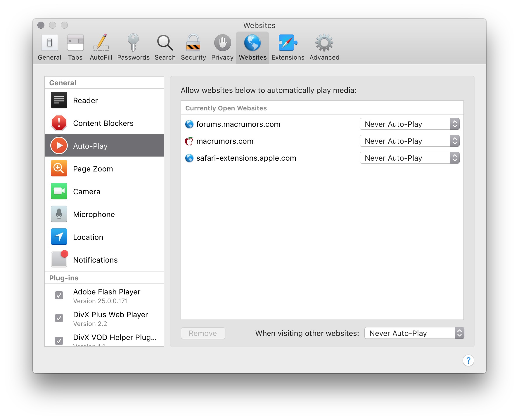Select the DivX VOD Helper Plug... name

[x=115, y=337]
